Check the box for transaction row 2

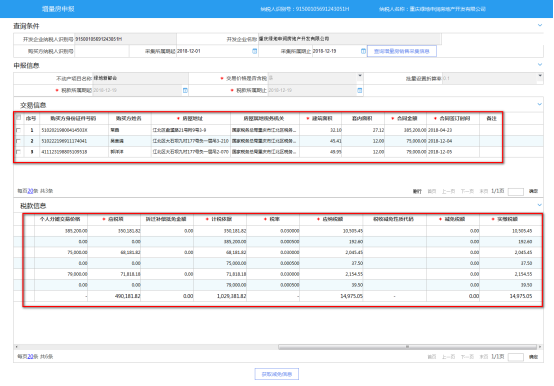point(19,141)
